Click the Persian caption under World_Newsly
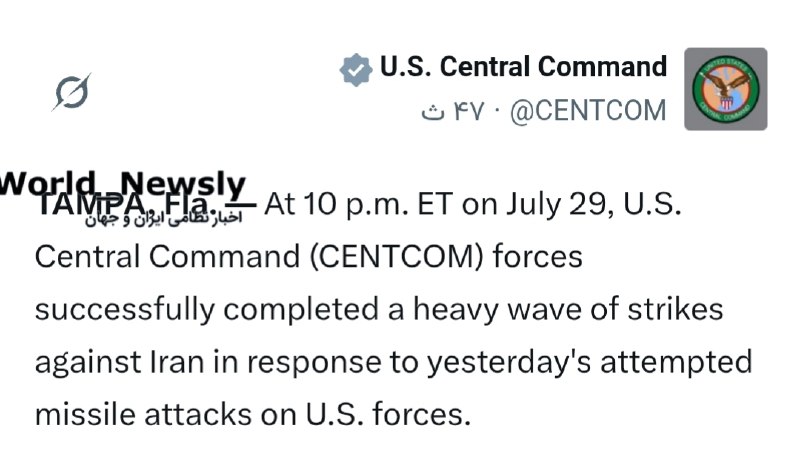The image size is (800, 466). point(163,219)
